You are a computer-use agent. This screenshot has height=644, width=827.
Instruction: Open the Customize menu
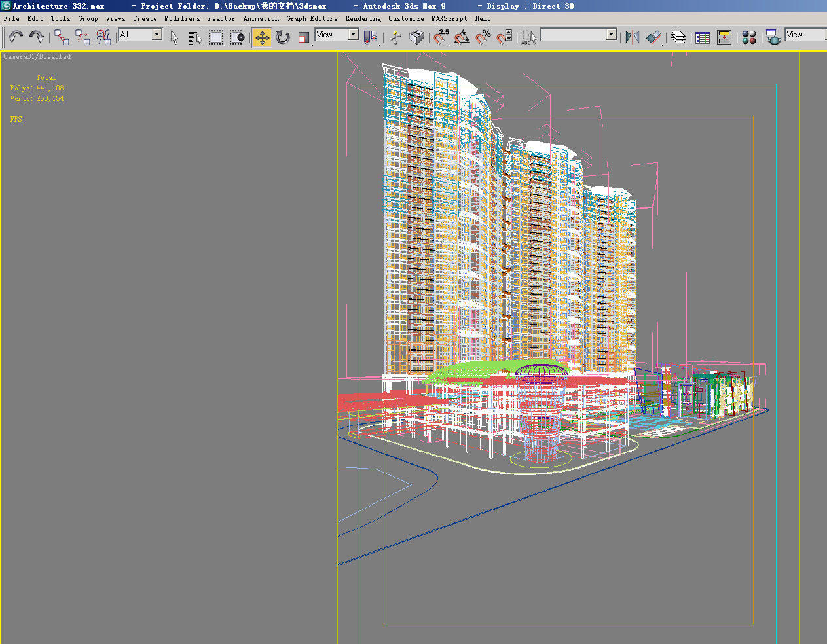point(406,19)
